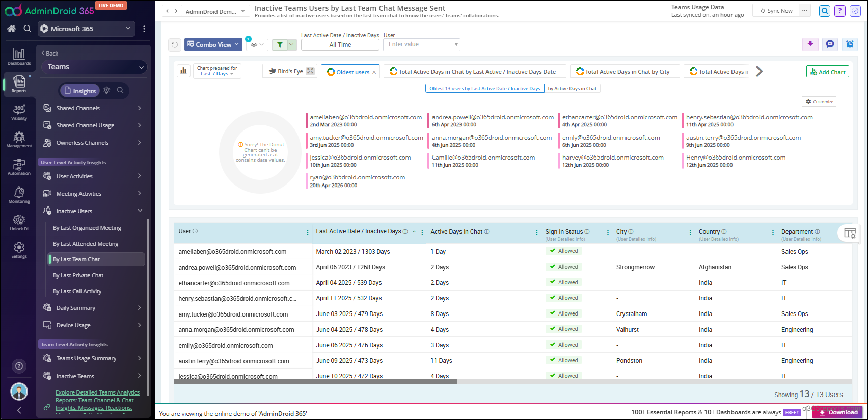The height and width of the screenshot is (420, 868).
Task: Collapse the sidebar with the bottom chevron
Action: [19, 410]
